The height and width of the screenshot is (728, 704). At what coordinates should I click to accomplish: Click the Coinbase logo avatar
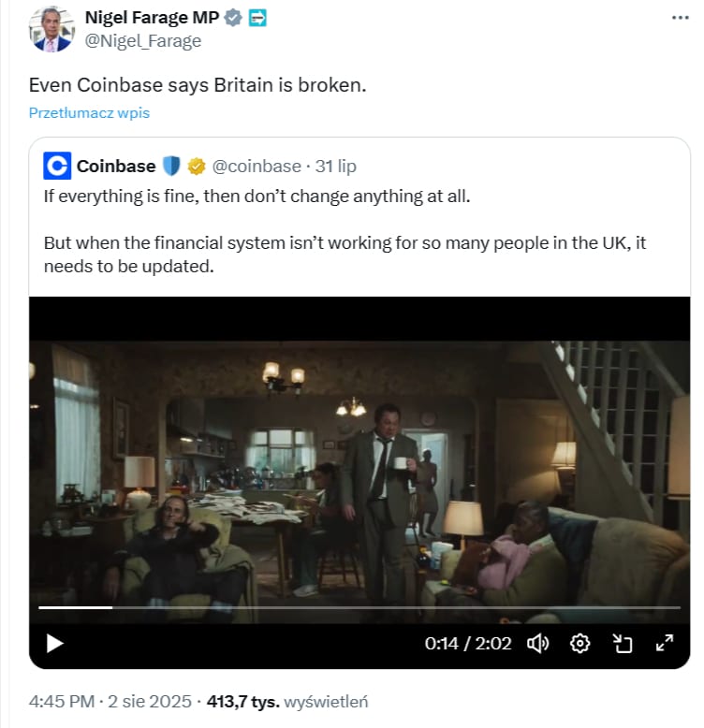coord(57,167)
